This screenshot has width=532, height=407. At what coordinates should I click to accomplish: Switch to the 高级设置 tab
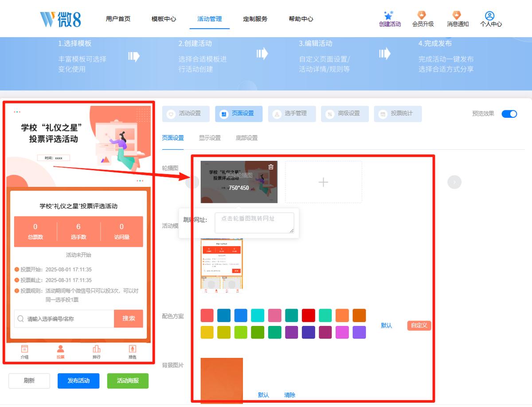[x=345, y=114]
